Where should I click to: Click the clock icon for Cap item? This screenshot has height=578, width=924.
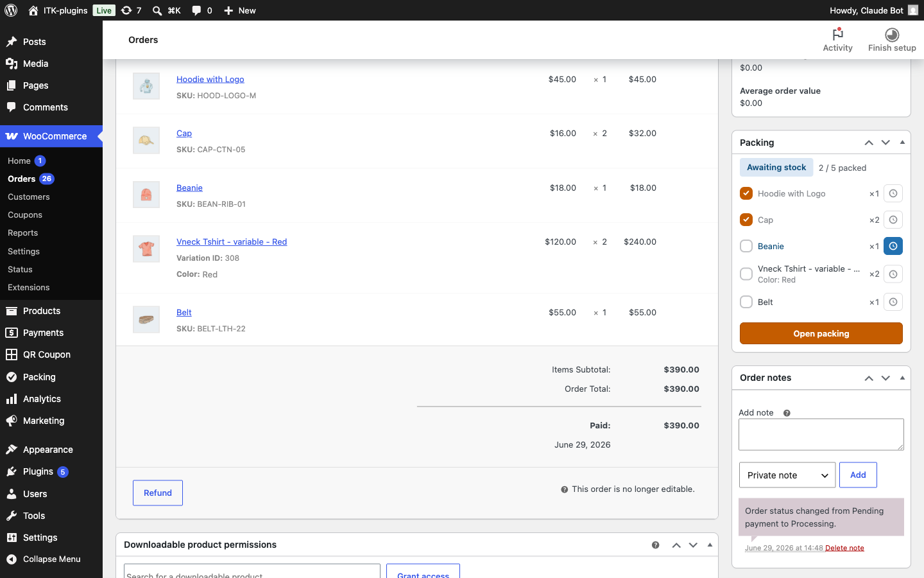[x=893, y=220]
